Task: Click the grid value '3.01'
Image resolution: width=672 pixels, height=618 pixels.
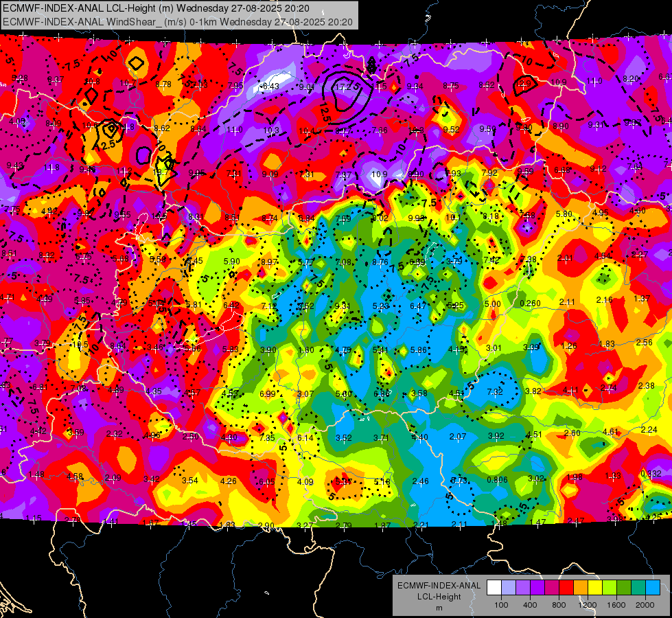Action: (x=494, y=348)
